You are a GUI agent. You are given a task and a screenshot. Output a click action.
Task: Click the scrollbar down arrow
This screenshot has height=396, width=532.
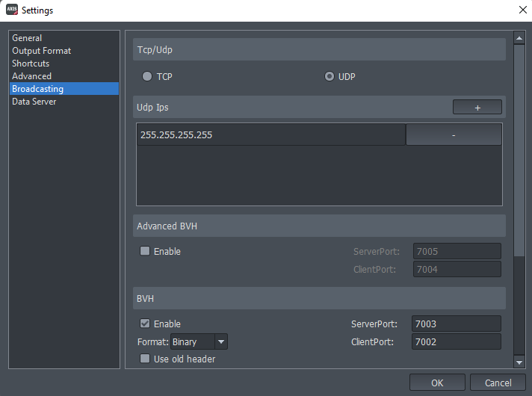pos(519,362)
